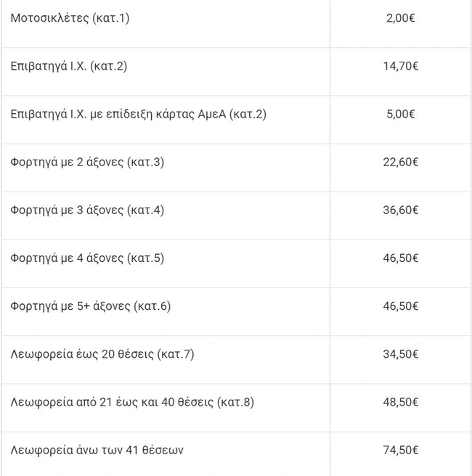Select the 34,50€ price cell
Image resolution: width=472 pixels, height=476 pixels.
[400, 354]
